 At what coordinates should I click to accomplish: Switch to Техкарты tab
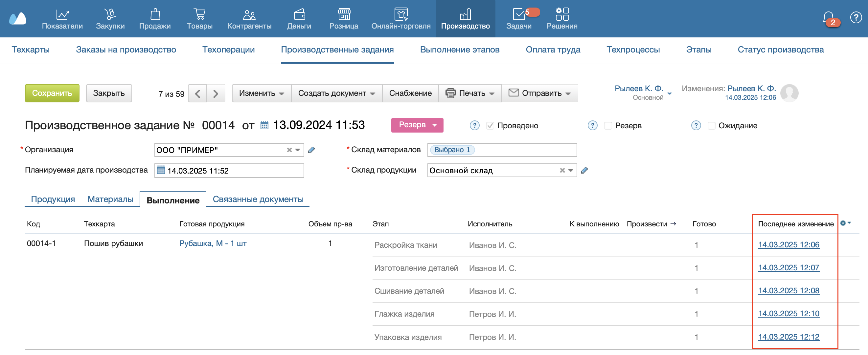[31, 50]
